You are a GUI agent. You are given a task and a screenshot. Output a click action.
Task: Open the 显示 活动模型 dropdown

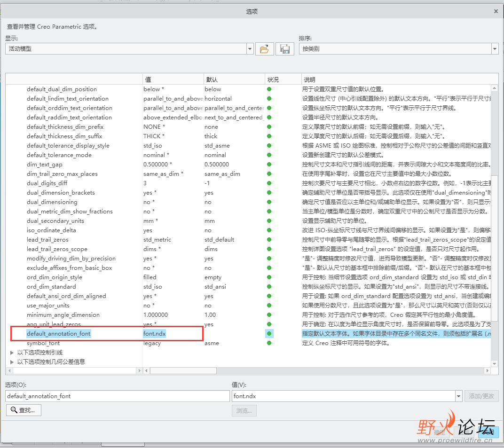click(250, 49)
